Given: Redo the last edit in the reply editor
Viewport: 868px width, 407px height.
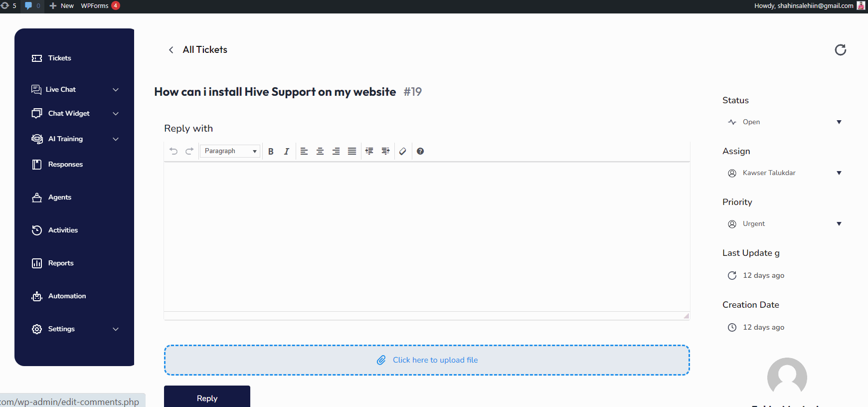Looking at the screenshot, I should pyautogui.click(x=189, y=151).
